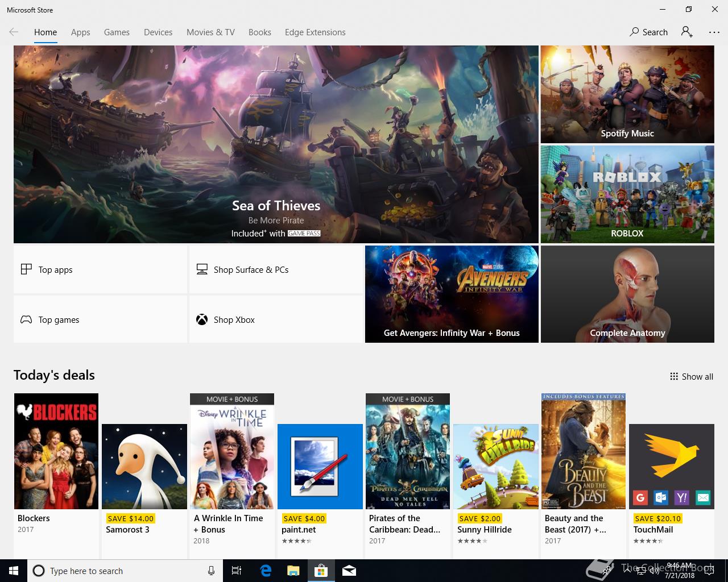Click the Search label in the header
This screenshot has width=728, height=582.
tap(655, 32)
